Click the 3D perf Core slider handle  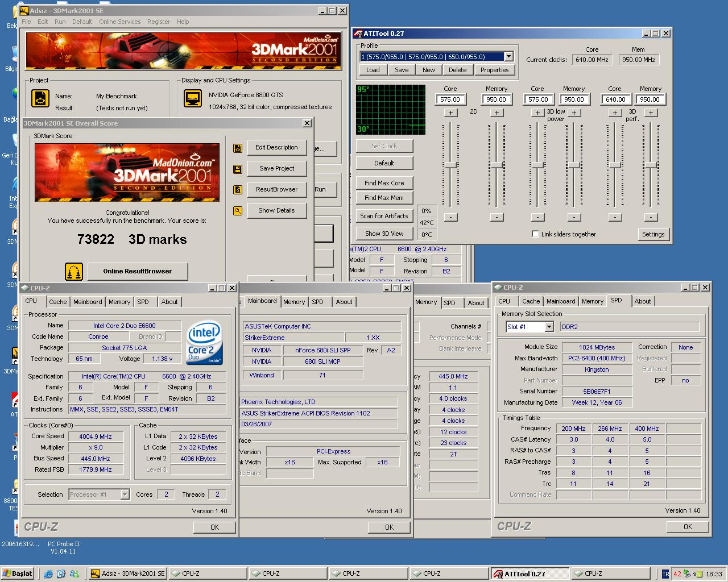[615, 165]
